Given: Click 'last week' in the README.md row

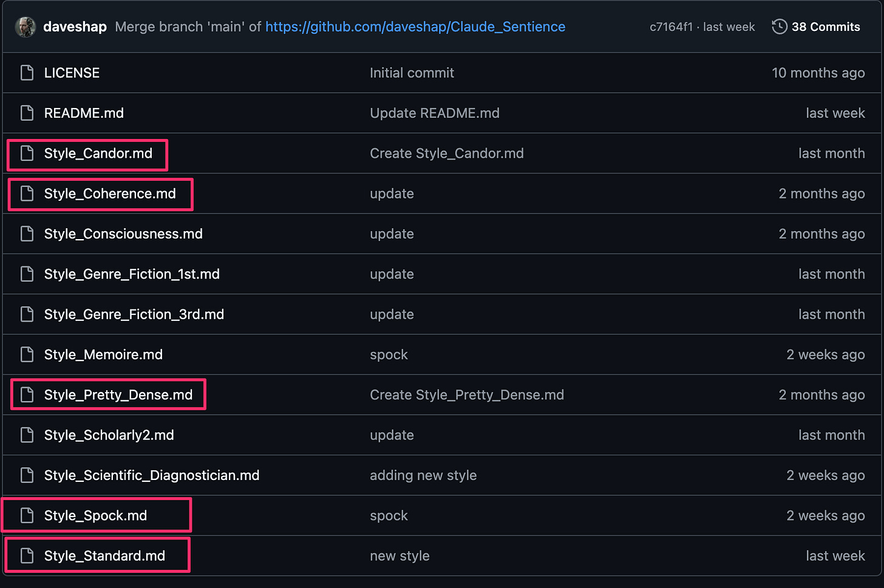Looking at the screenshot, I should (835, 113).
